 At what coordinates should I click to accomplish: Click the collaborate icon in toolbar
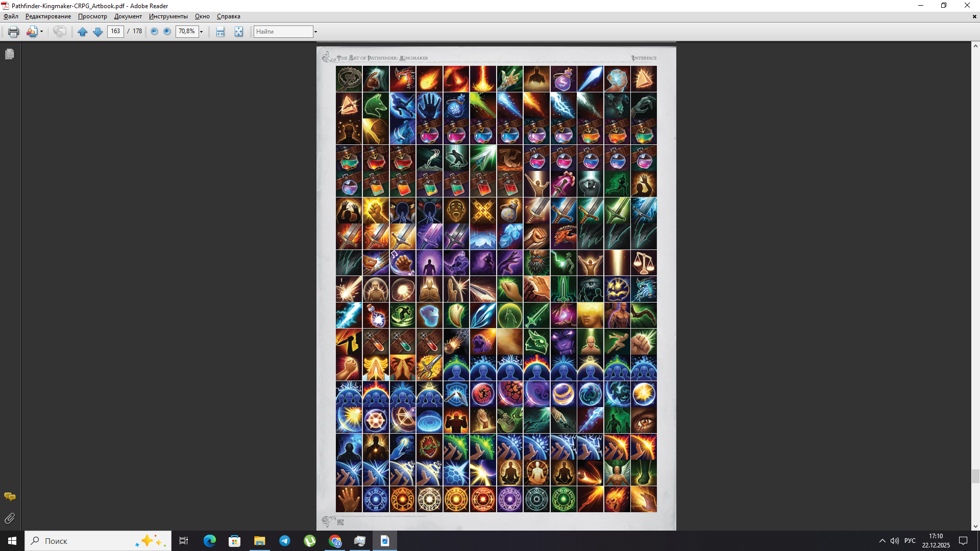[32, 32]
